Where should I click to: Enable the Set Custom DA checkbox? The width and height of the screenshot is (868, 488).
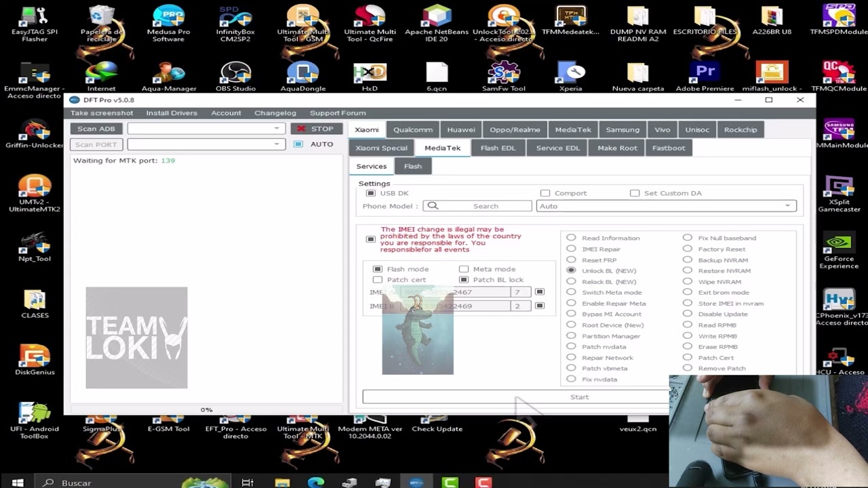point(634,193)
